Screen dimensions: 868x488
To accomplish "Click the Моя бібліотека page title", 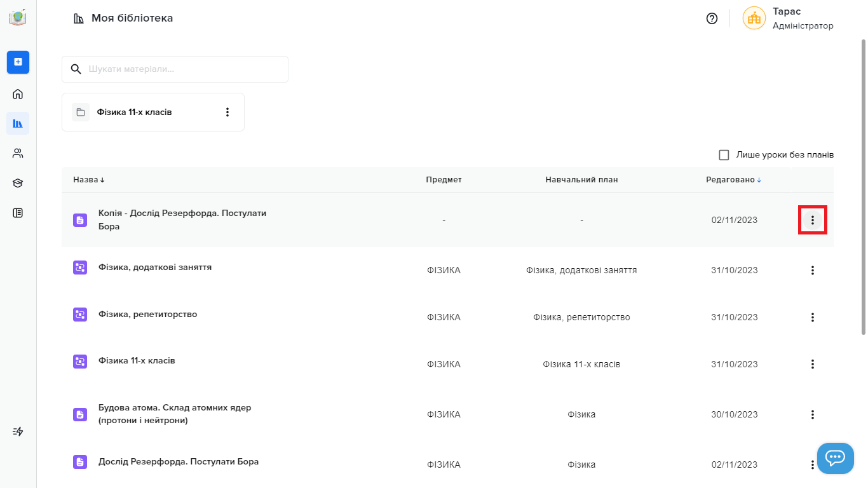I will point(132,18).
